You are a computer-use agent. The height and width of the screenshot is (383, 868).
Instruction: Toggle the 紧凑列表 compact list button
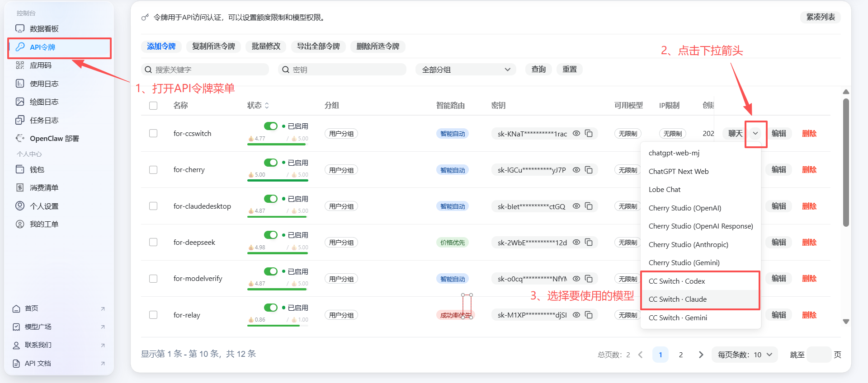click(821, 17)
